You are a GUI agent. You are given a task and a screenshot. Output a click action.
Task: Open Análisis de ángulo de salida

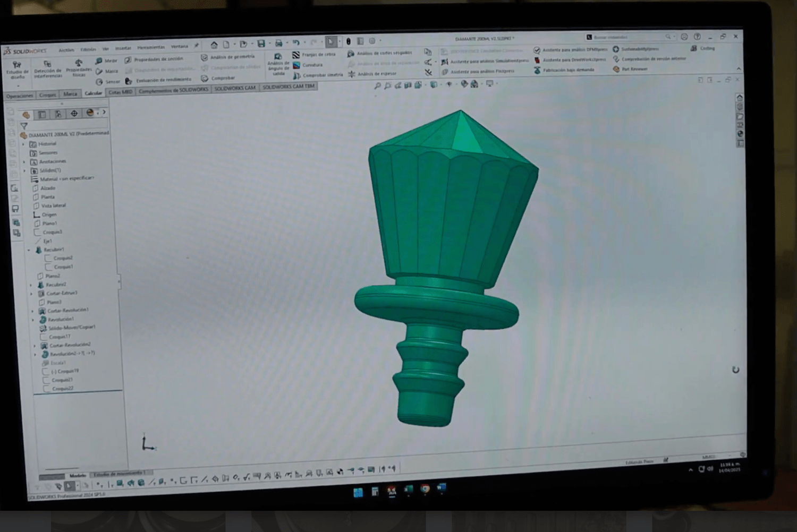(278, 64)
